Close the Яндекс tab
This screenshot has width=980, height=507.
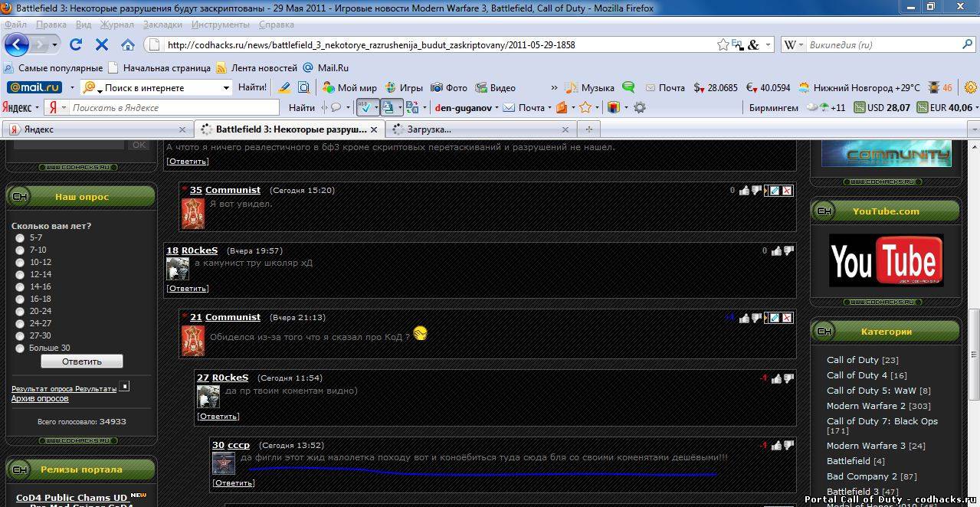pos(182,129)
